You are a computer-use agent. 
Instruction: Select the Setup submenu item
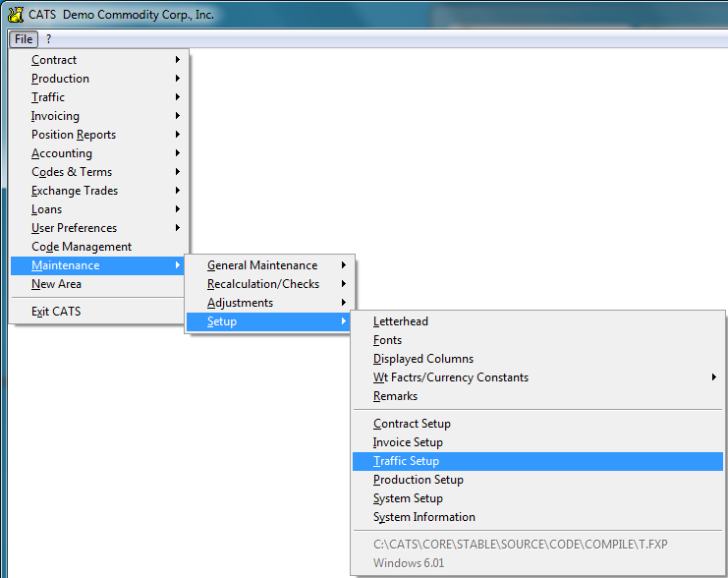pos(268,321)
